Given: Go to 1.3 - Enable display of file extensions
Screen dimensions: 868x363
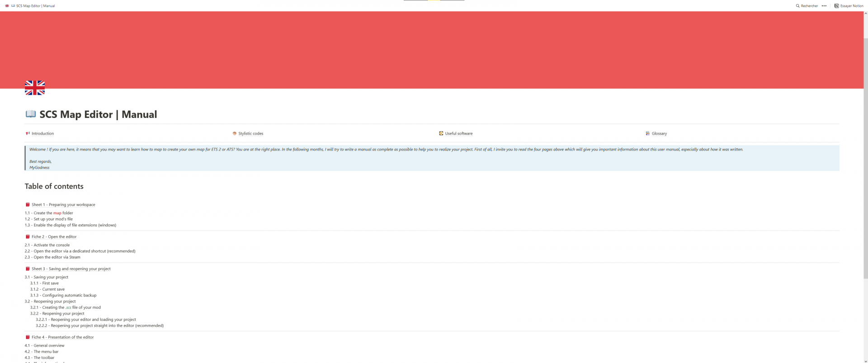Looking at the screenshot, I should (71, 225).
